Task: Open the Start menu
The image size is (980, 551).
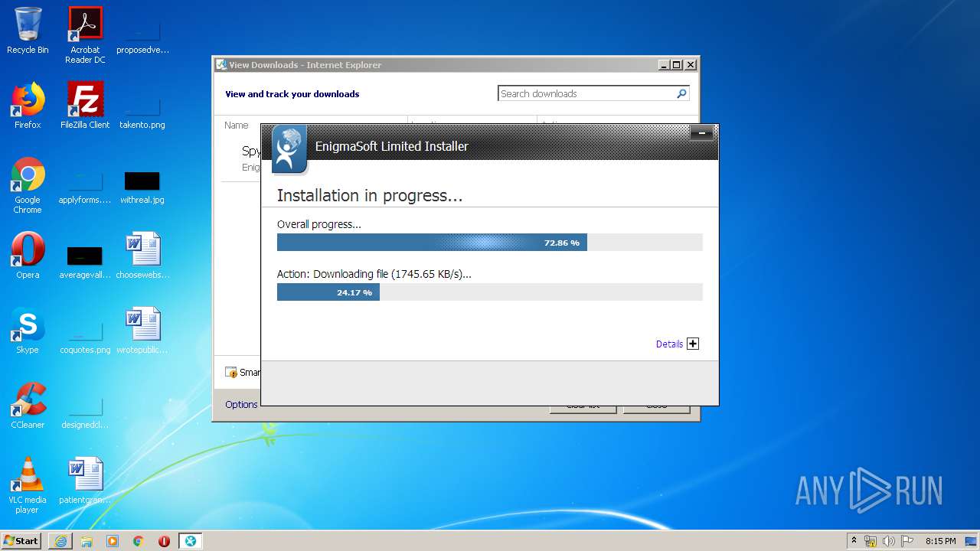Action: coord(21,541)
